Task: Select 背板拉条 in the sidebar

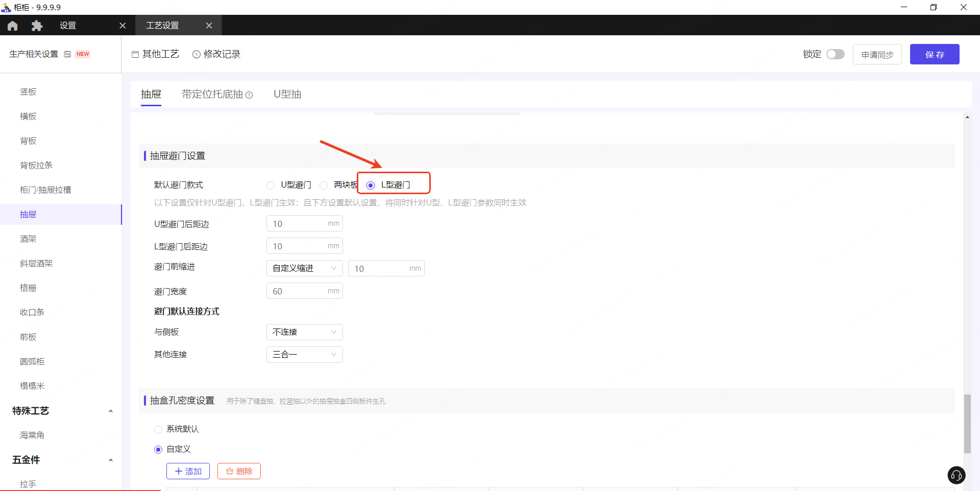Action: click(x=36, y=166)
